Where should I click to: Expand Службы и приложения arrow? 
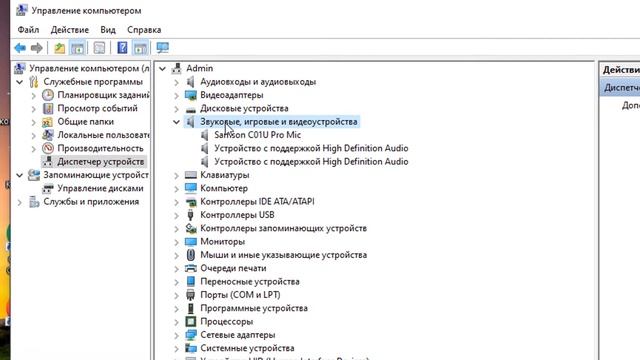click(19, 202)
